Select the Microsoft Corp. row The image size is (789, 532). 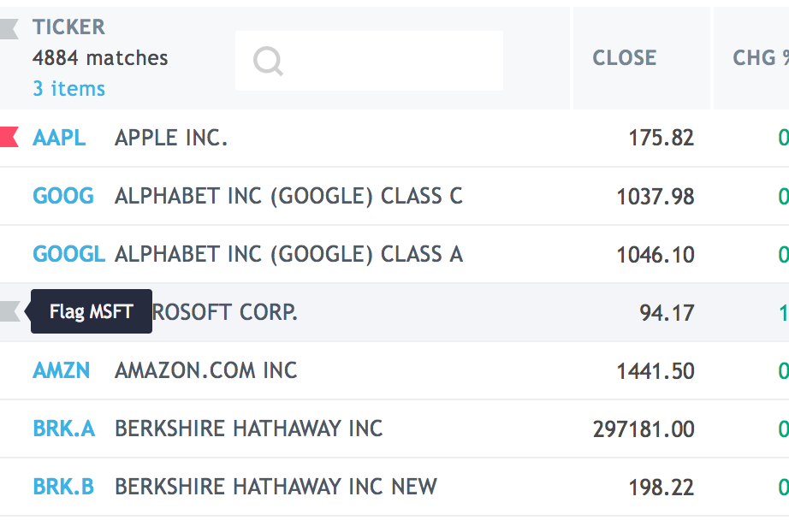(394, 312)
